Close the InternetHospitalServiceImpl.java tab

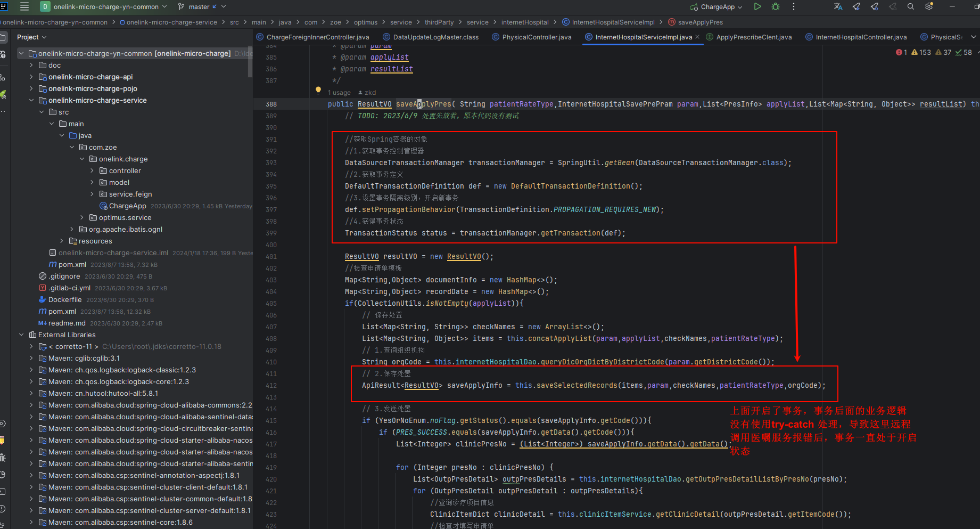click(x=697, y=37)
